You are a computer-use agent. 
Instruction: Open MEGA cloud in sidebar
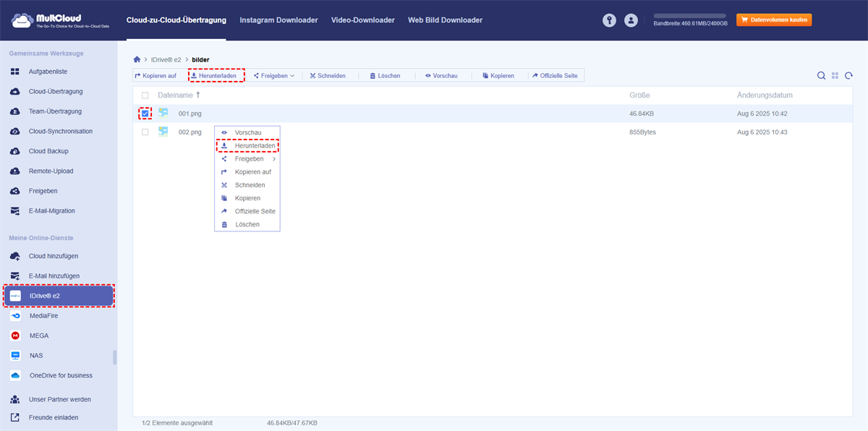(x=39, y=336)
